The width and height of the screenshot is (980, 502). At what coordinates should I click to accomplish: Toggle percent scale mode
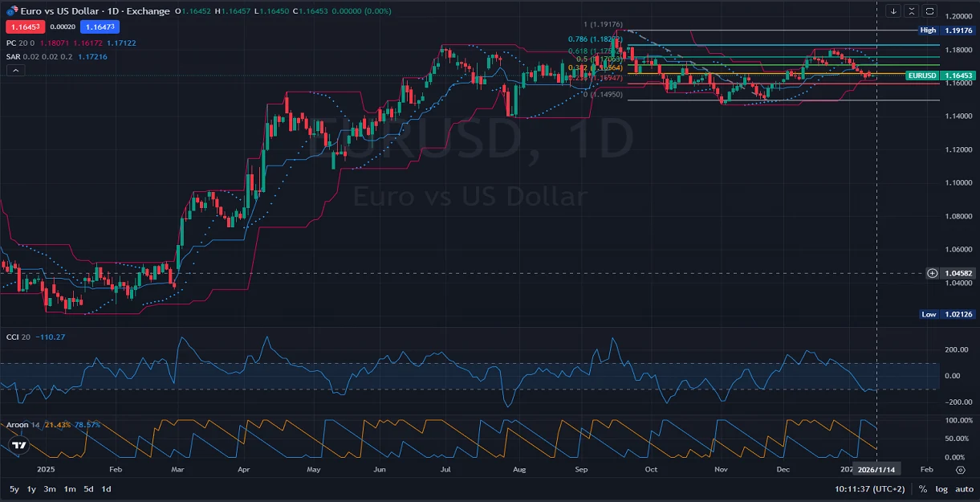pyautogui.click(x=923, y=489)
